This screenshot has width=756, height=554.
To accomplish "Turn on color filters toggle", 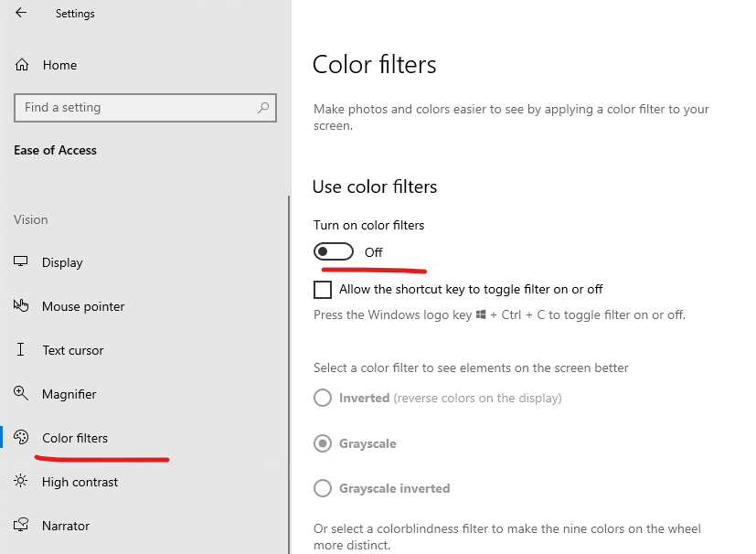I will pos(333,250).
